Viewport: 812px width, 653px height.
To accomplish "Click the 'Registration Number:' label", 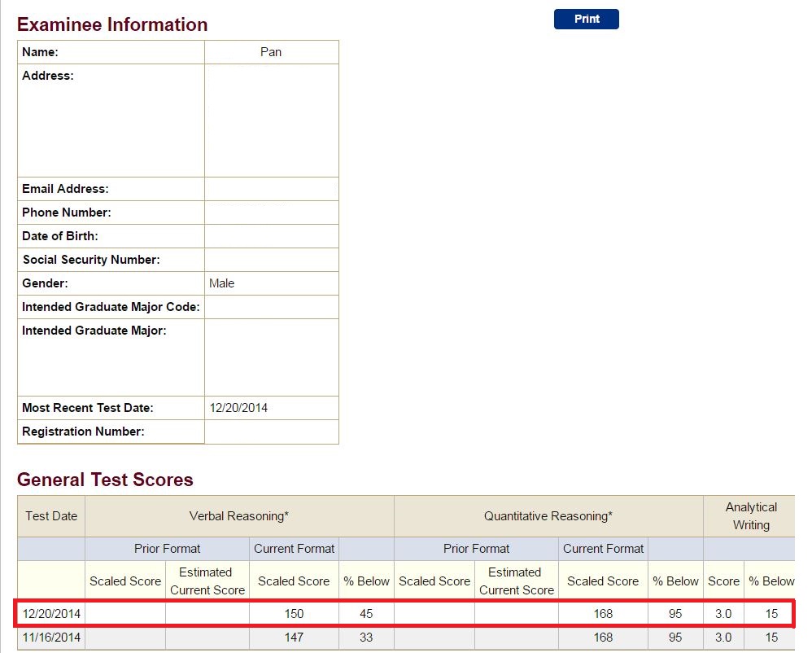I will pyautogui.click(x=83, y=432).
